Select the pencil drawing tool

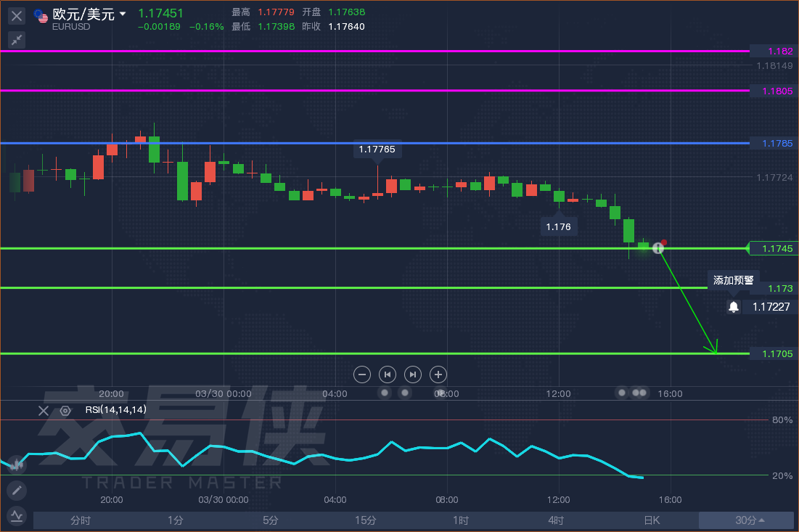pyautogui.click(x=17, y=490)
